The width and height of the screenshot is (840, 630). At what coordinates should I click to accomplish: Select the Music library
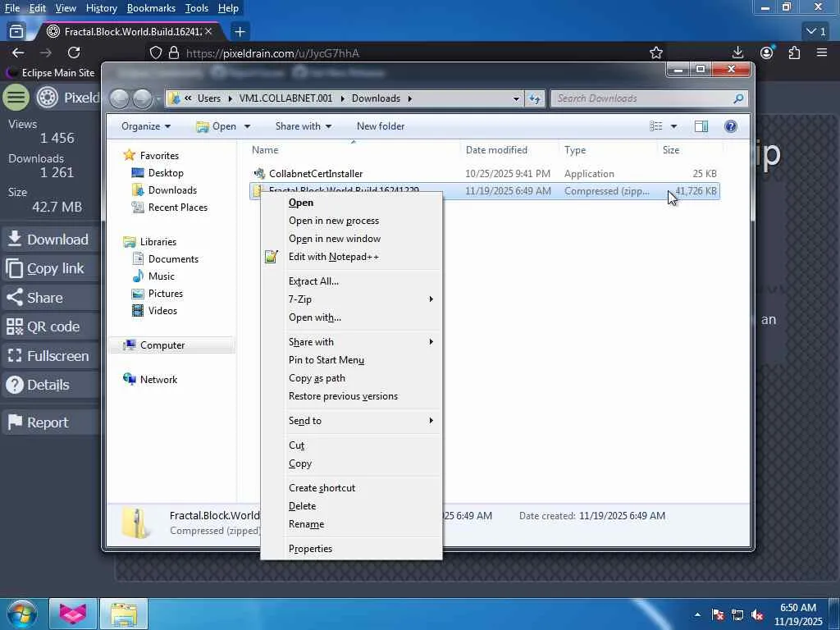[x=161, y=276]
